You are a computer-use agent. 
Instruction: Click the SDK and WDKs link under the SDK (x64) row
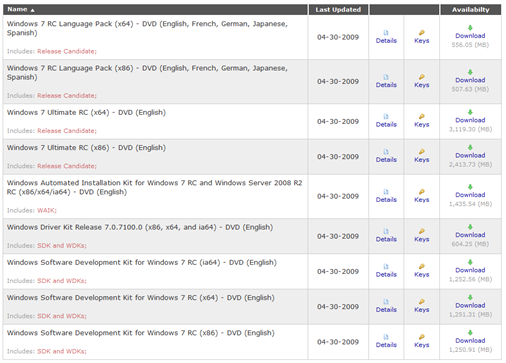(62, 316)
